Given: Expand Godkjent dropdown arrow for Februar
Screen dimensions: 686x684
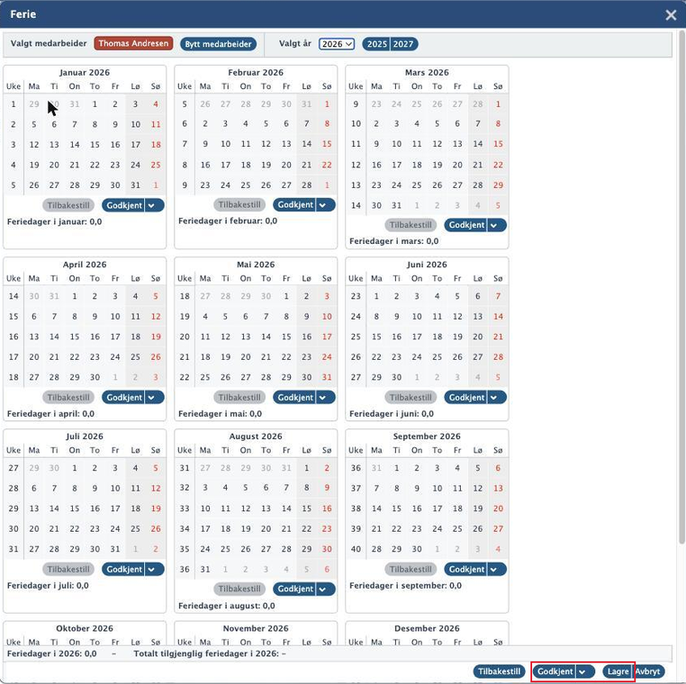Looking at the screenshot, I should tap(325, 205).
